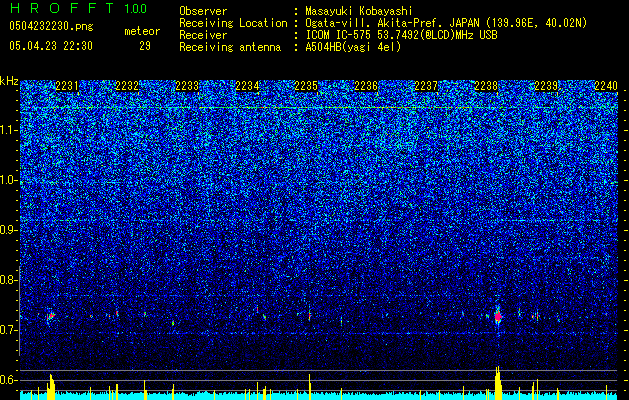Click the 2238 time marker
The width and height of the screenshot is (629, 400).
click(486, 86)
